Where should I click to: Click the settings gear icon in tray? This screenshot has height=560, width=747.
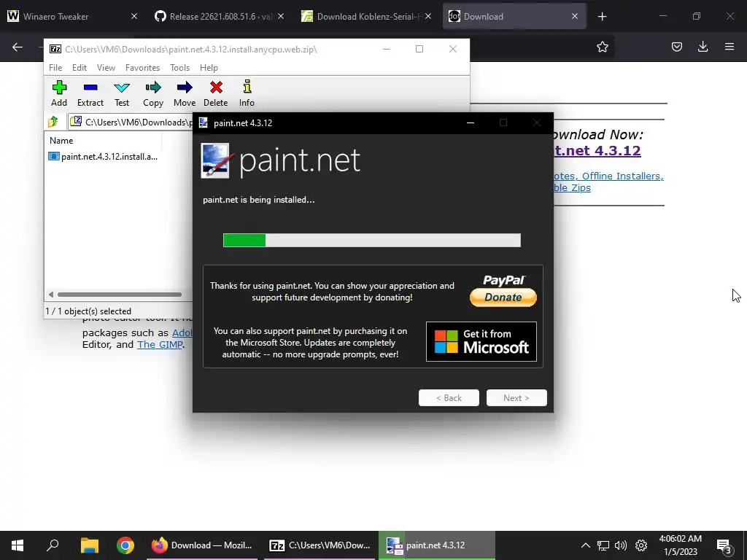click(x=641, y=545)
